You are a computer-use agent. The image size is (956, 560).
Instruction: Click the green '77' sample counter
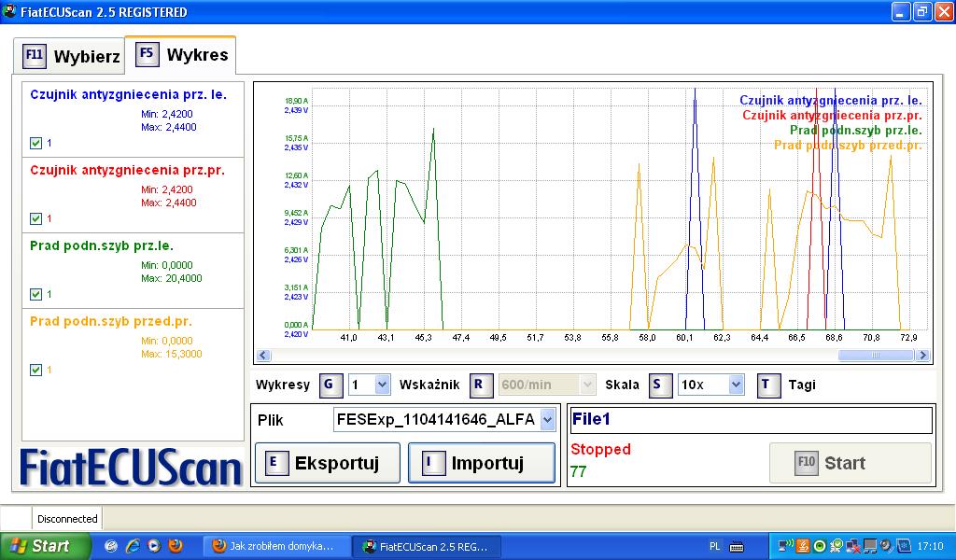(578, 471)
